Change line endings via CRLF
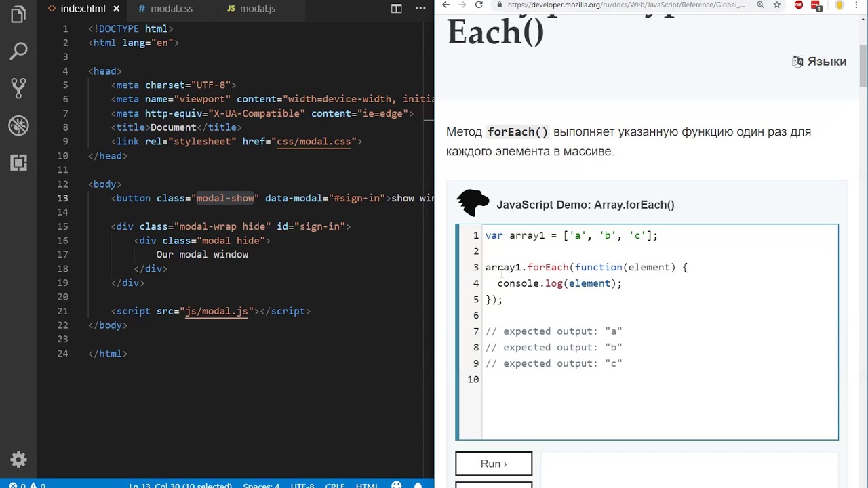The height and width of the screenshot is (488, 868). (x=335, y=485)
